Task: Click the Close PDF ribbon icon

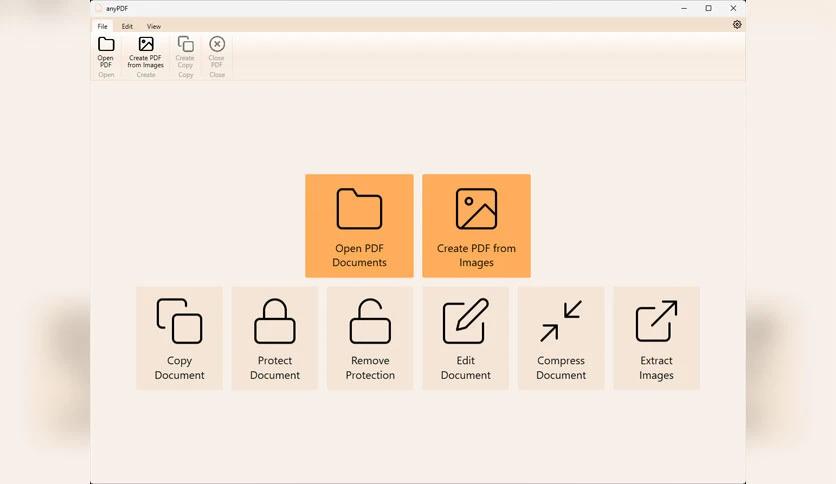Action: tap(216, 44)
